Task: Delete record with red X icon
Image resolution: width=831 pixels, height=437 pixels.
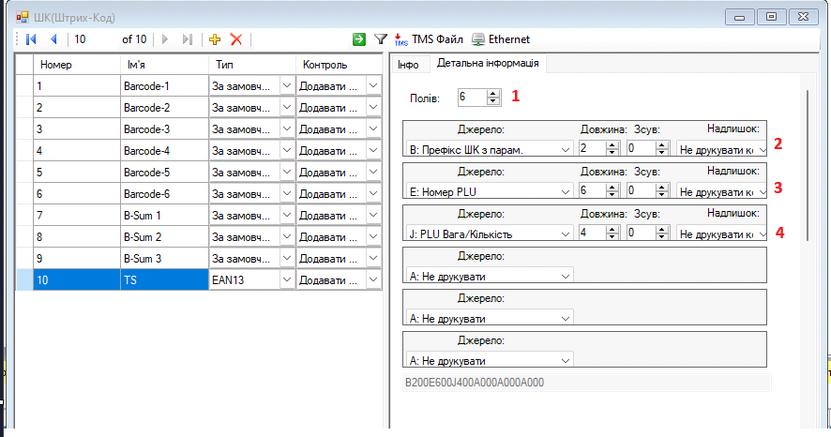Action: [x=236, y=39]
